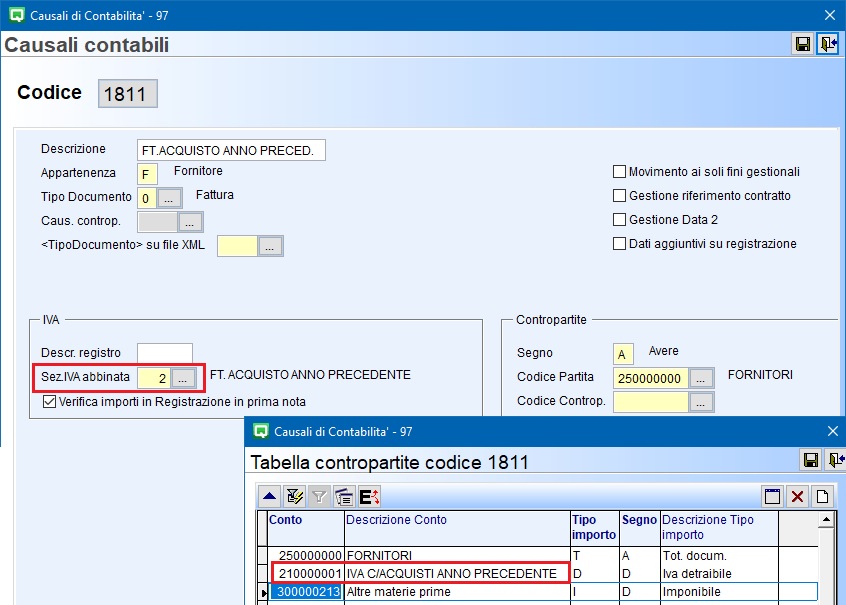Select the Altre materie prime cell
The width and height of the screenshot is (846, 605).
(x=458, y=592)
